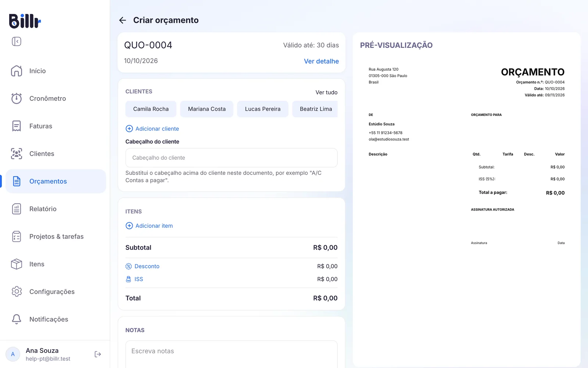This screenshot has height=368, width=588.
Task: Focus the Cabeçalho do cliente field
Action: tap(232, 158)
